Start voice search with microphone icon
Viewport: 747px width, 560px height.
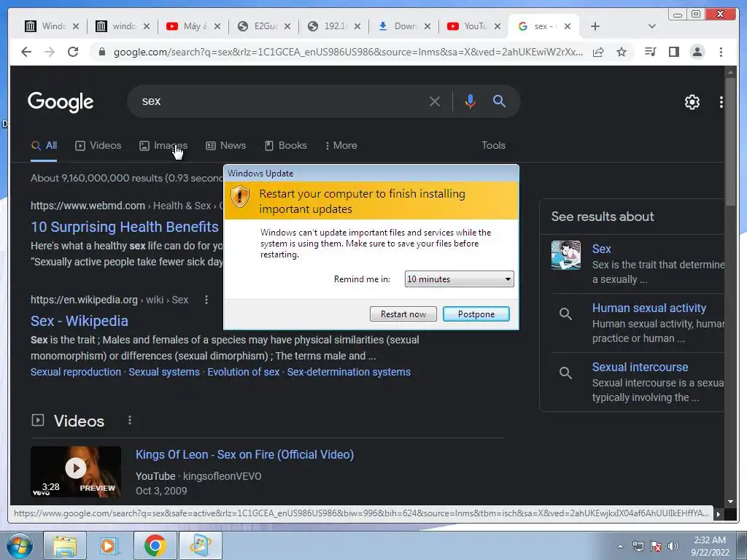point(471,101)
